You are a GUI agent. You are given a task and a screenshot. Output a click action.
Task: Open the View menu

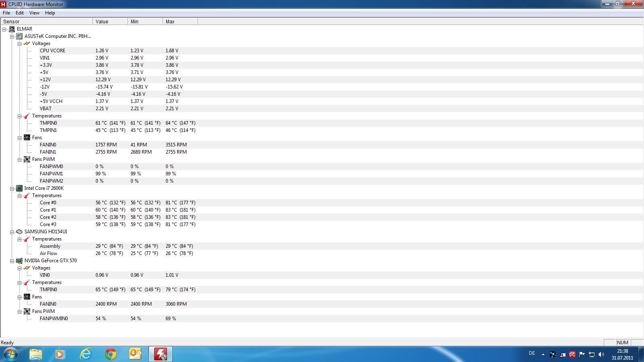34,13
